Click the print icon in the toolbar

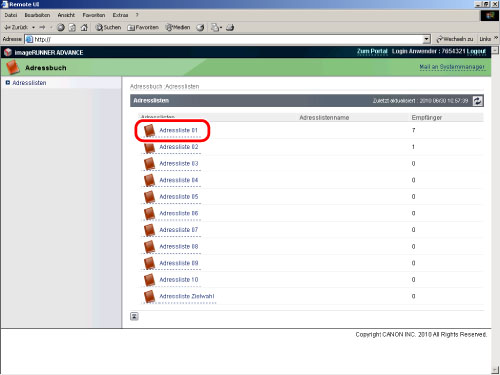coord(230,27)
